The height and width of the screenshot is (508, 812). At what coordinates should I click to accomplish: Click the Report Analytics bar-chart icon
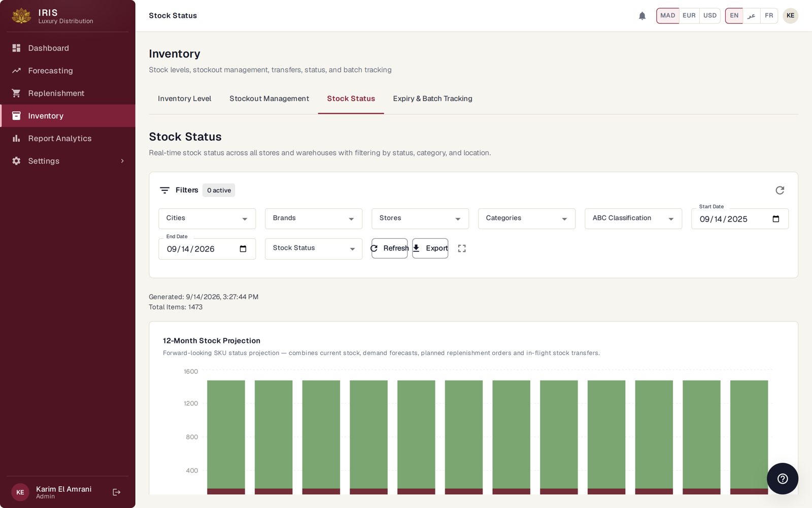click(16, 138)
